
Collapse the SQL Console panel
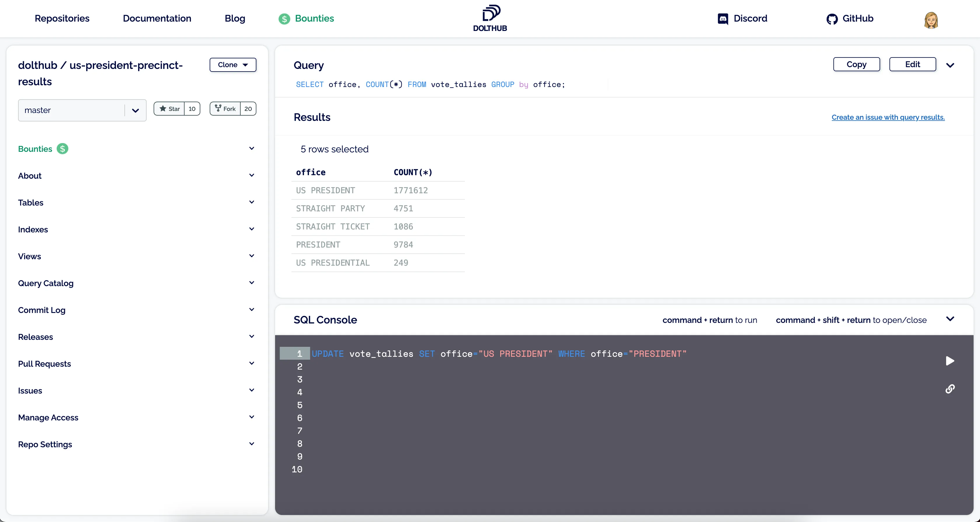(x=950, y=319)
